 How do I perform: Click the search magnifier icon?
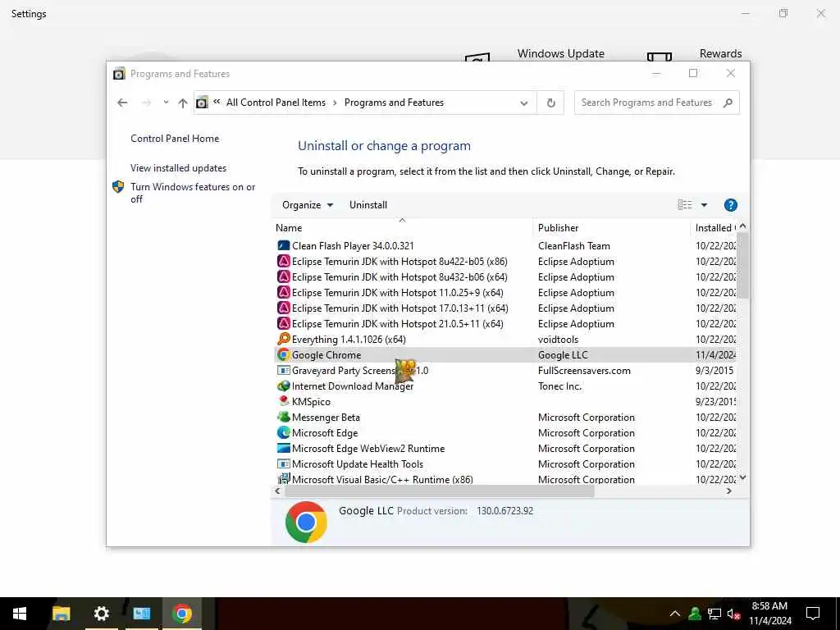click(727, 103)
